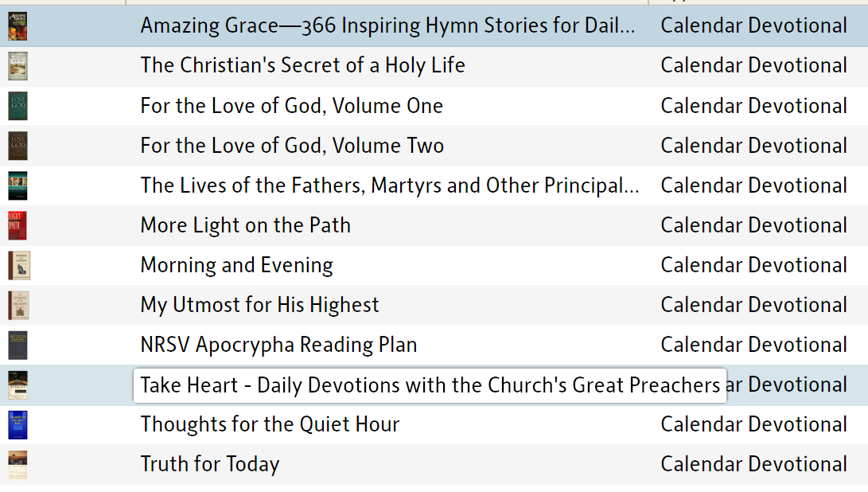Open More Light on the Path title
The image size is (868, 492).
[245, 225]
